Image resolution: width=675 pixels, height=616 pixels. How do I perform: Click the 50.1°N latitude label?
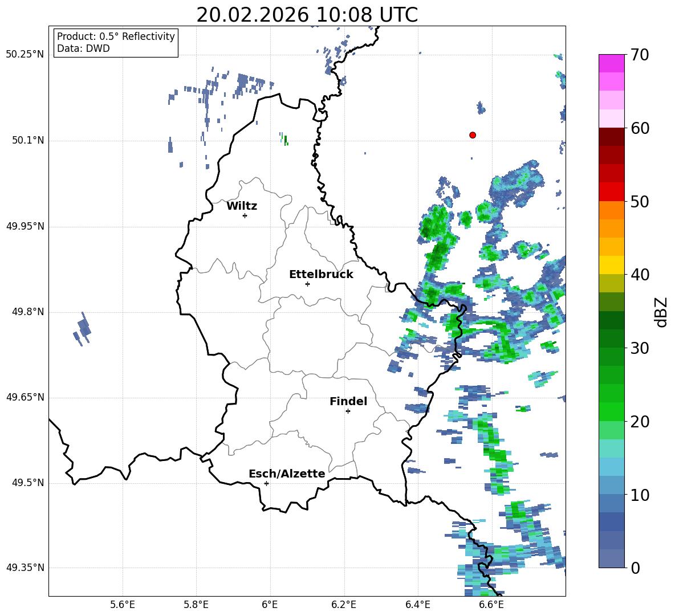click(x=28, y=141)
